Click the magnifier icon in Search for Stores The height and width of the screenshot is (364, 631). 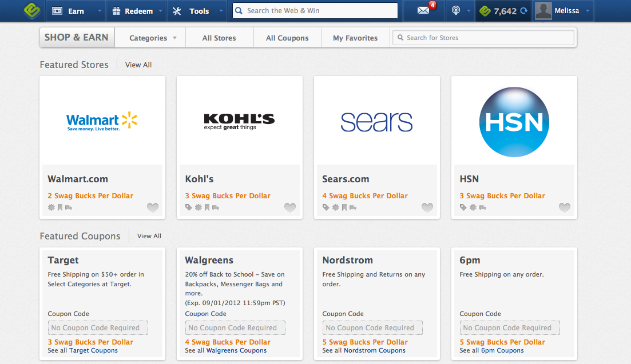point(400,38)
